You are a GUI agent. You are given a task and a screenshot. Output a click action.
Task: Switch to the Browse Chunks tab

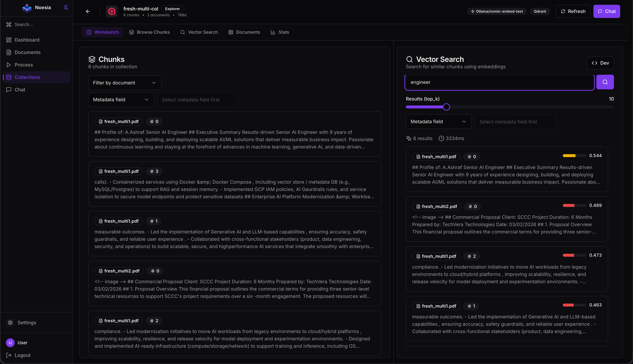149,32
